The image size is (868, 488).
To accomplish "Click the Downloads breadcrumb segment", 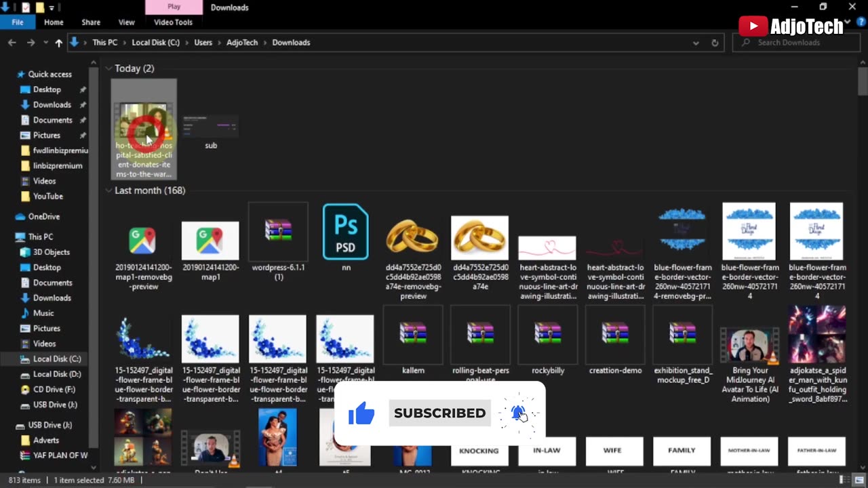I will click(291, 43).
